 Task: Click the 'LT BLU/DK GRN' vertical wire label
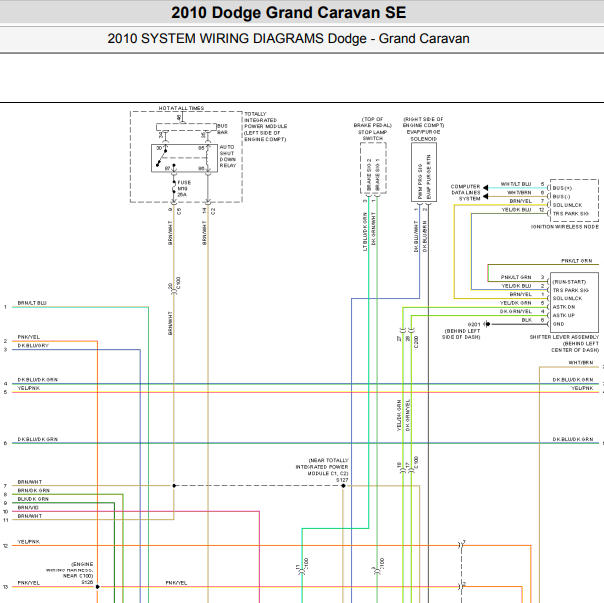(365, 232)
